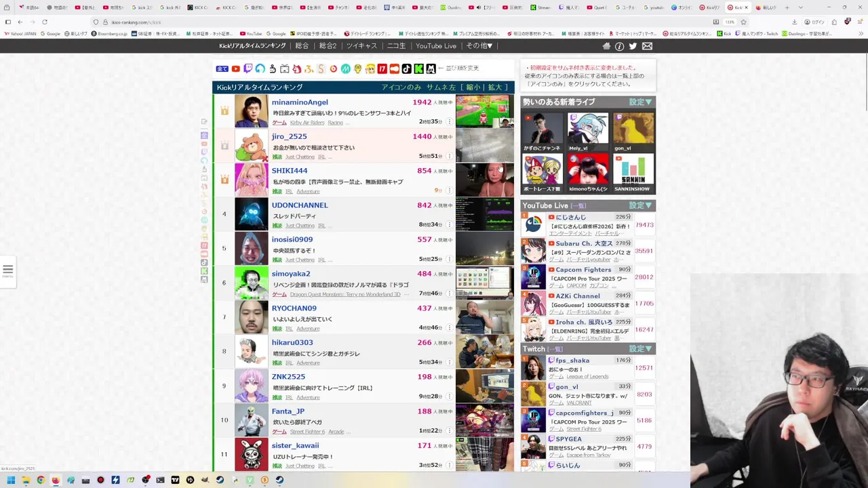Open YouTube Live ranking tab

tap(436, 46)
